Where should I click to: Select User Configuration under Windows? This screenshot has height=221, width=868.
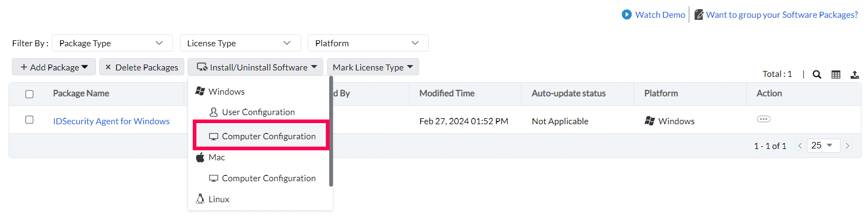(258, 112)
